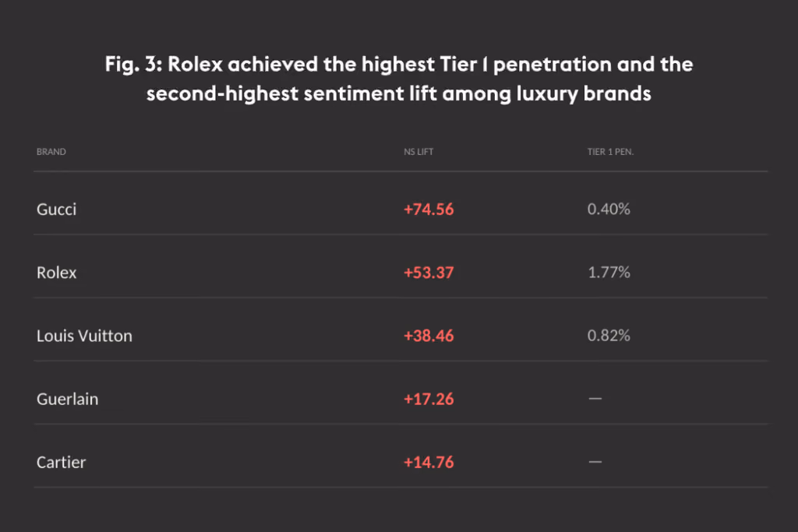Click the TIER 1 PEN. column header
The image size is (798, 532).
[x=610, y=152]
